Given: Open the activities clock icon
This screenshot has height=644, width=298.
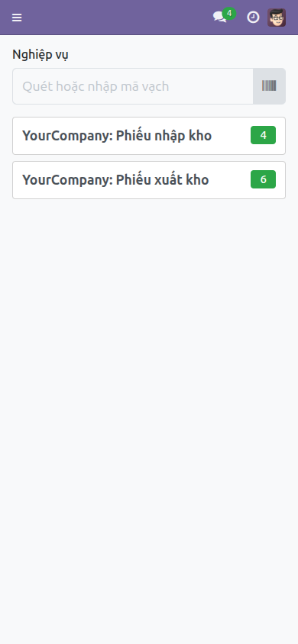Looking at the screenshot, I should click(253, 18).
